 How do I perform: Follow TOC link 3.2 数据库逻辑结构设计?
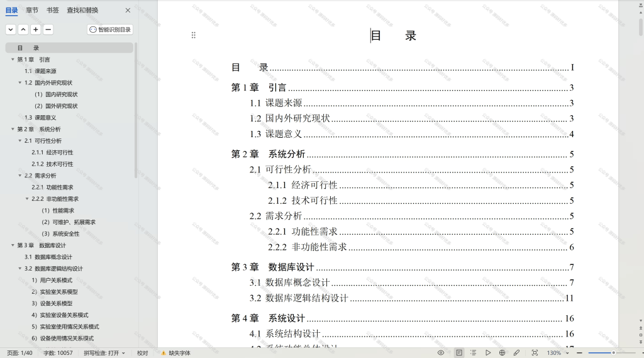[x=411, y=298]
